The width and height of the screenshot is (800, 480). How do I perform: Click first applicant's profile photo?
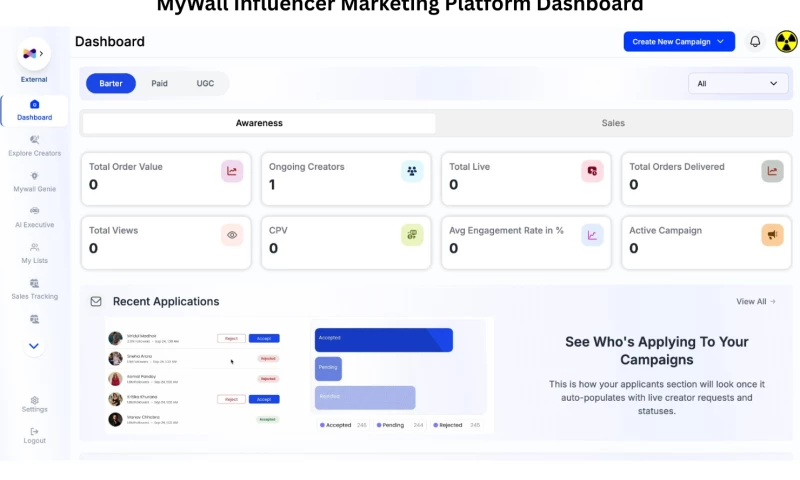tap(115, 338)
